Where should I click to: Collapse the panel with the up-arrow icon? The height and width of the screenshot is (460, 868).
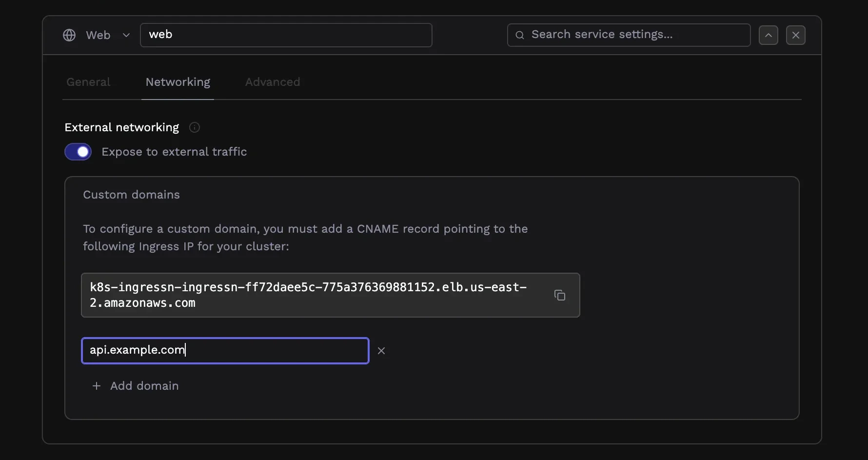[x=768, y=35]
